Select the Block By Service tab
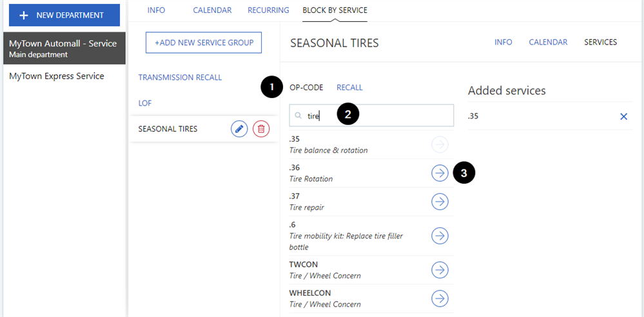The width and height of the screenshot is (644, 317). (x=335, y=10)
